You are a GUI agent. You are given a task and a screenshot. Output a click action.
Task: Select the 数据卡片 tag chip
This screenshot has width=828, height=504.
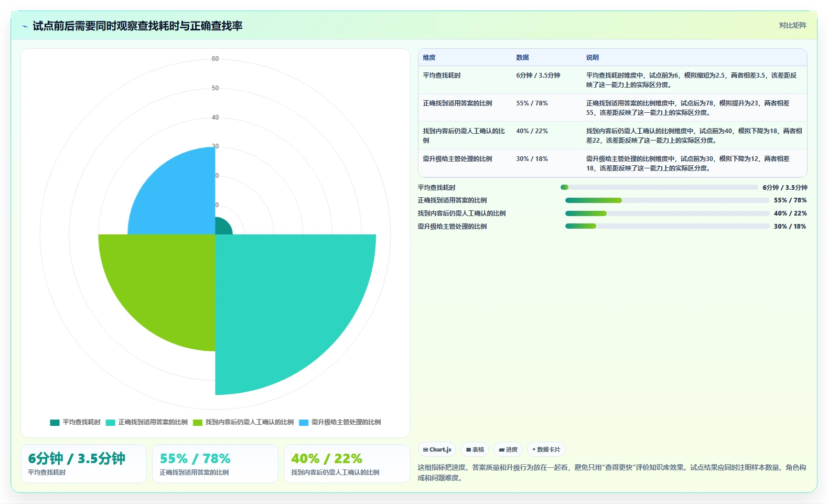[x=546, y=449]
